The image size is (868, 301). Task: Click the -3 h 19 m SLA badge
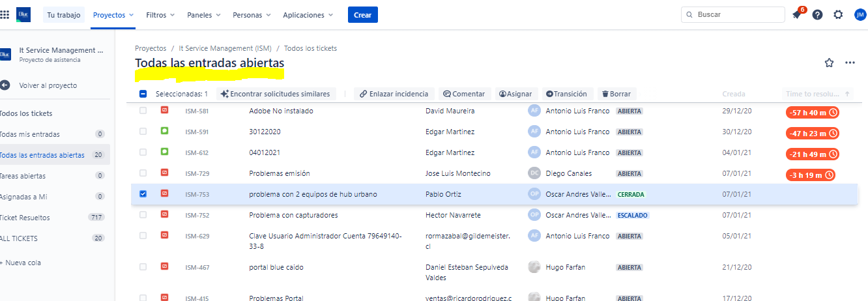coord(811,175)
